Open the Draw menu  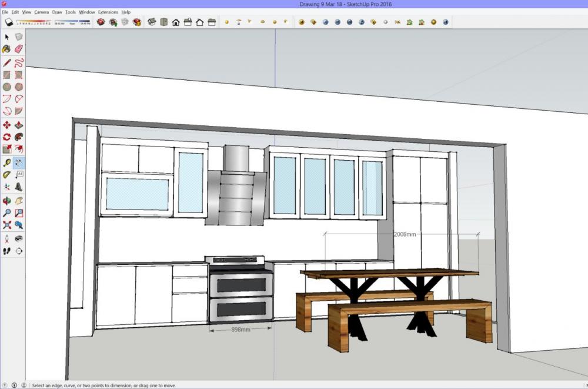pos(57,12)
